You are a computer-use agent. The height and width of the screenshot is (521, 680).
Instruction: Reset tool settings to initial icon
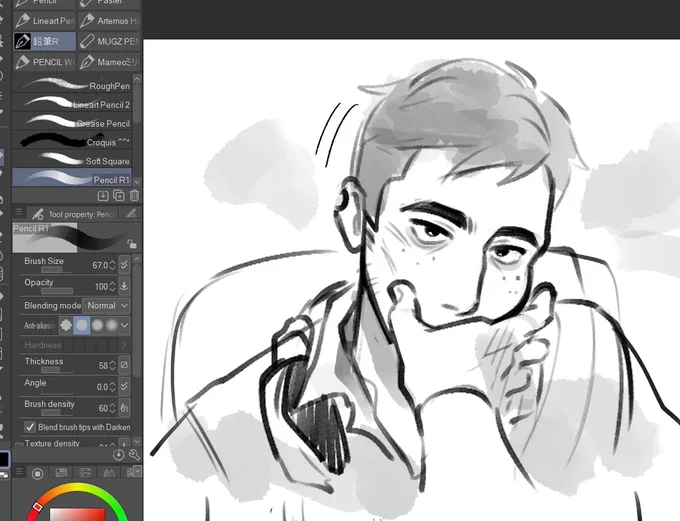click(x=118, y=455)
